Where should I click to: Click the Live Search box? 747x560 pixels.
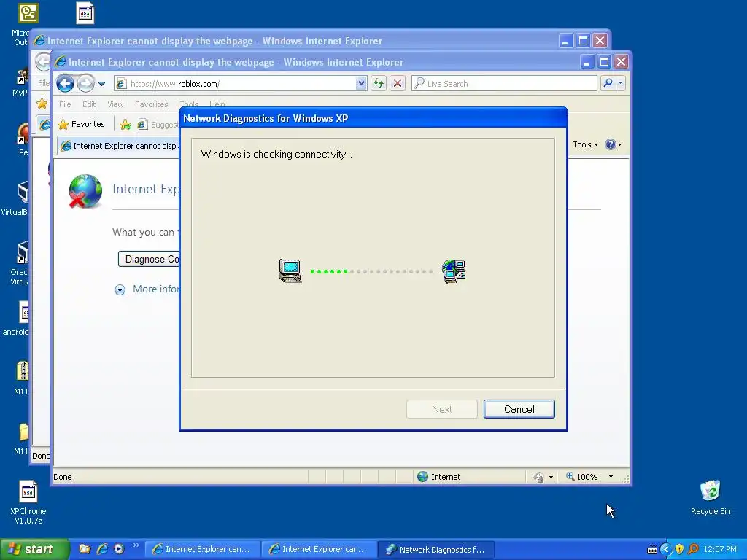504,83
